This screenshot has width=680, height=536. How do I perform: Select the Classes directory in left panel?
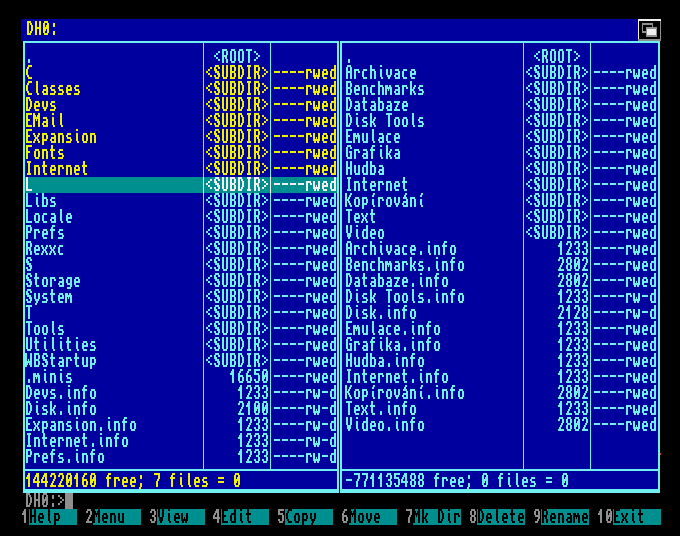pos(53,89)
